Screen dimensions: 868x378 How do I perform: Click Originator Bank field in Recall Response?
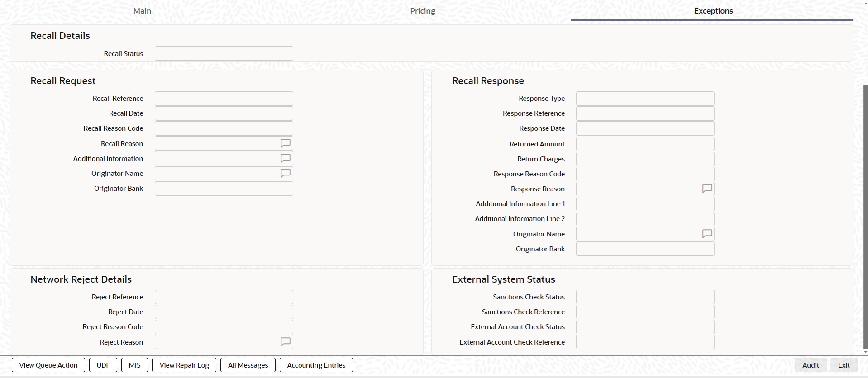[x=645, y=249]
